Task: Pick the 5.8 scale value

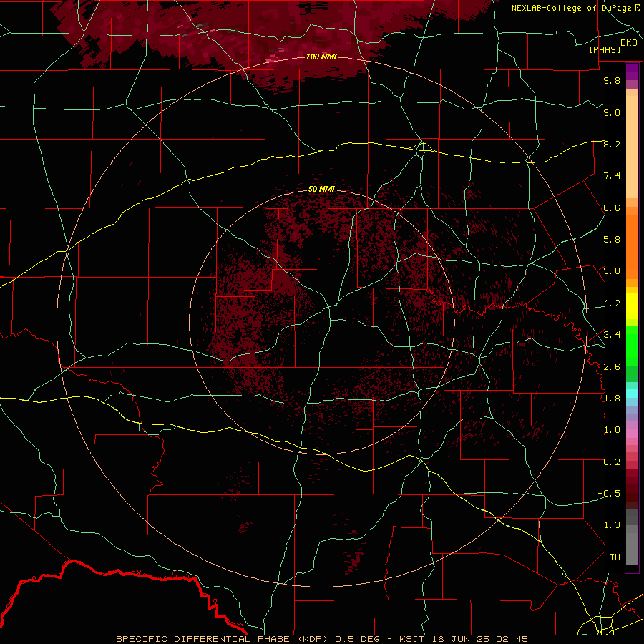Action: pos(612,240)
